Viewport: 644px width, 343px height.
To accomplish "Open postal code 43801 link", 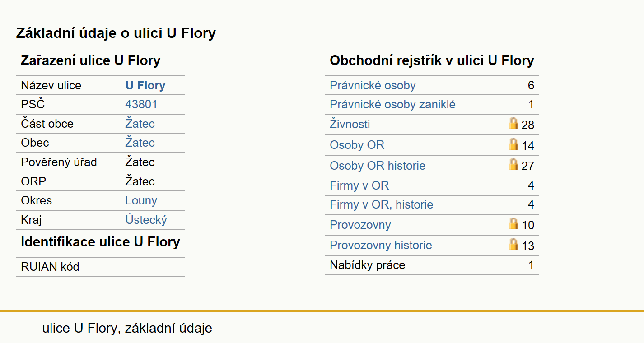I will 141,105.
